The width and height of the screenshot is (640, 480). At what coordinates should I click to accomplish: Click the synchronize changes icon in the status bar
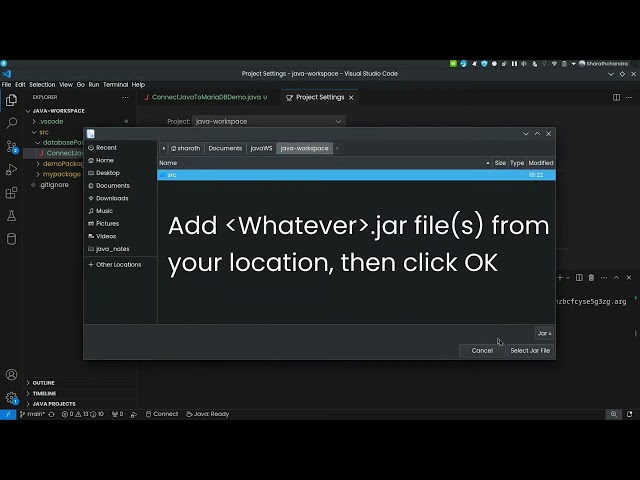point(52,414)
